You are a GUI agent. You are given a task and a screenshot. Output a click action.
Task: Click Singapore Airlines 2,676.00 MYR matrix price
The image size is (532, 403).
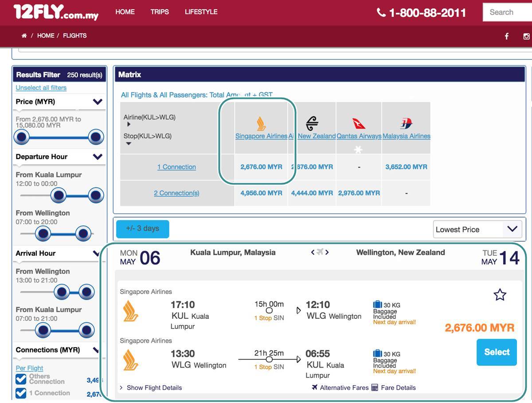[261, 167]
